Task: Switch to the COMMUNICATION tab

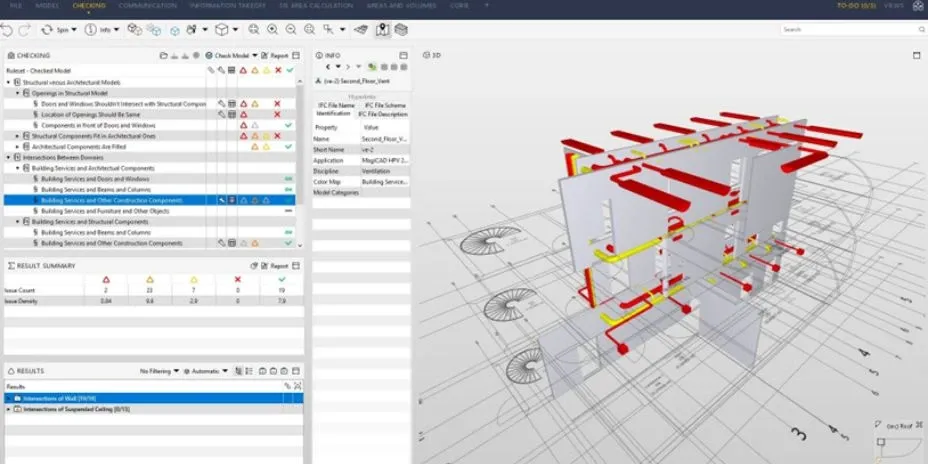Action: tap(147, 5)
